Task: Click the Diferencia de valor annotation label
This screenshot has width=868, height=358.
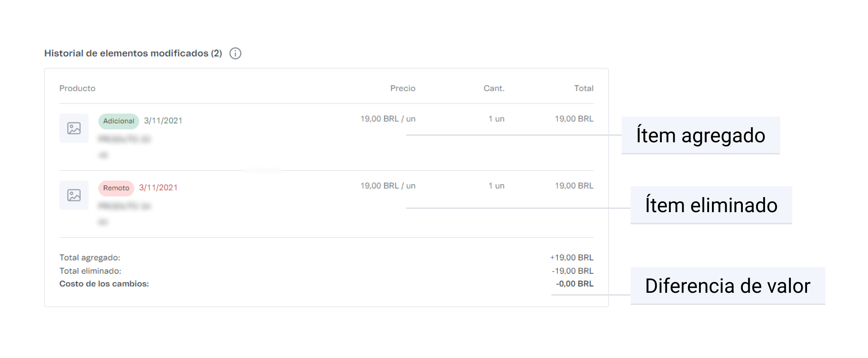Action: click(727, 286)
